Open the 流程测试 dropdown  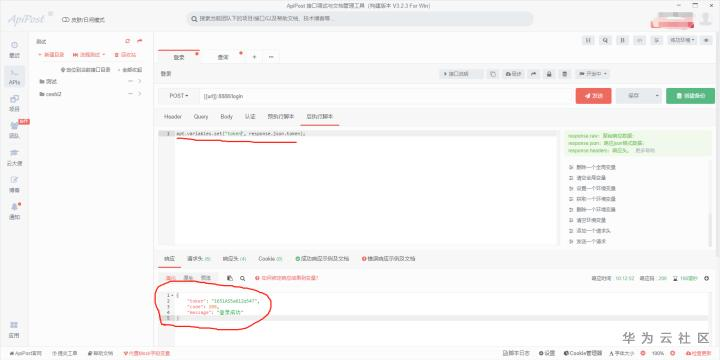tap(89, 55)
